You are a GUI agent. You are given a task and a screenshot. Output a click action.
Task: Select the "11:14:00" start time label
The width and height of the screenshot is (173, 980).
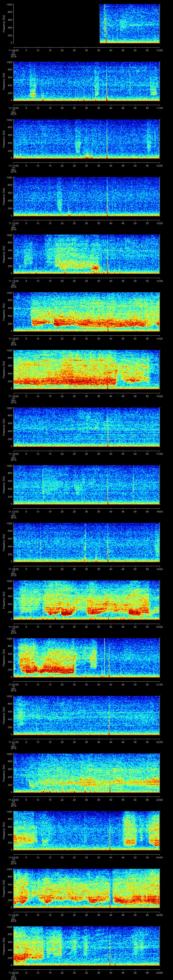point(14,339)
